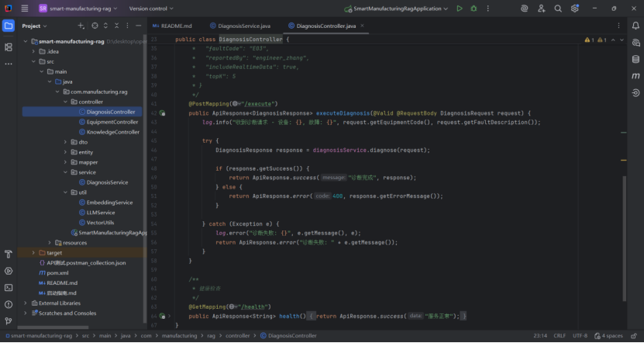
Task: Collapse all nodes icon in Project panel
Action: [x=116, y=26]
